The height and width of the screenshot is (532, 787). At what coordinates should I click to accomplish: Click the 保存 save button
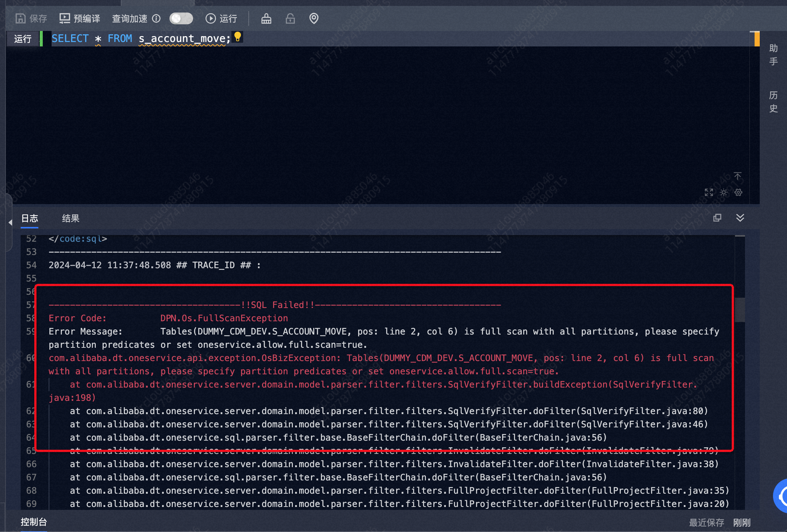click(31, 18)
